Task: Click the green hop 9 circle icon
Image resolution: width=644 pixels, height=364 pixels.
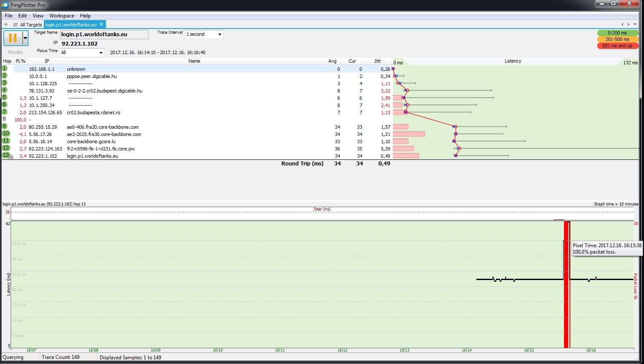Action: 5,126
